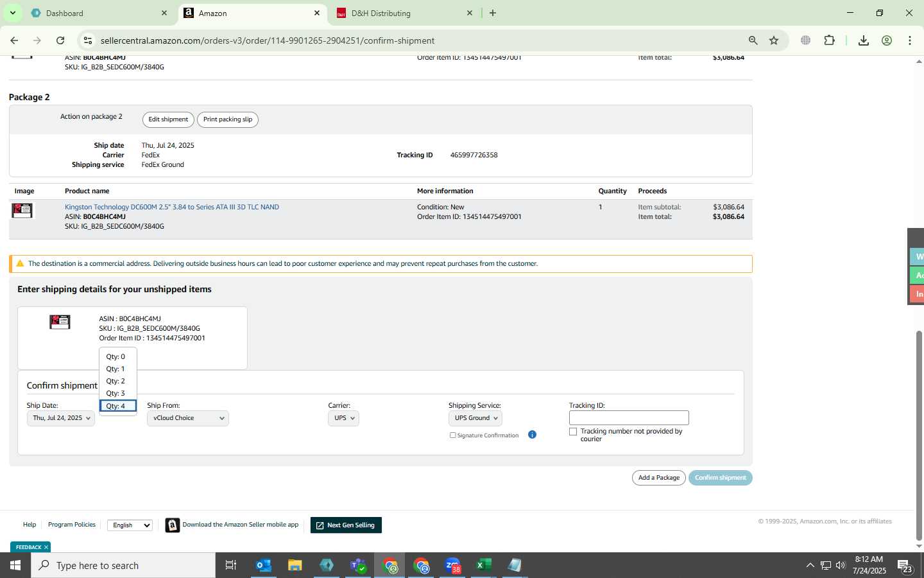
Task: Open site information icon in address bar
Action: (x=88, y=40)
